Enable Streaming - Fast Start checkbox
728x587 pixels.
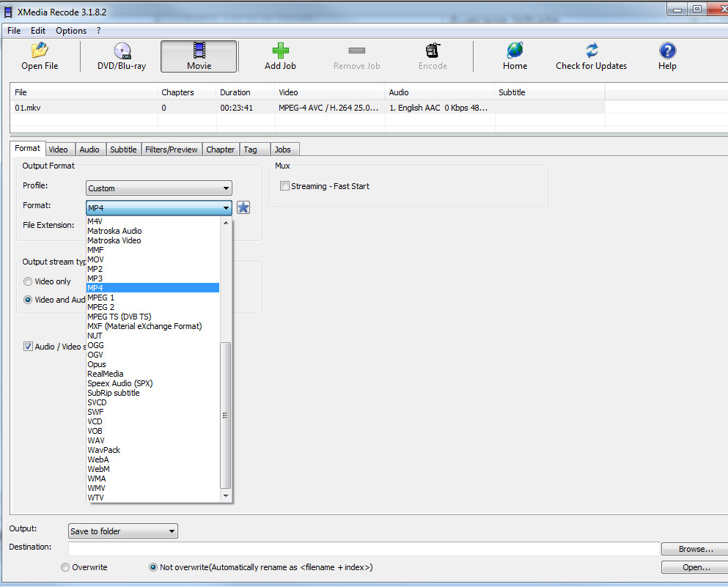tap(284, 186)
